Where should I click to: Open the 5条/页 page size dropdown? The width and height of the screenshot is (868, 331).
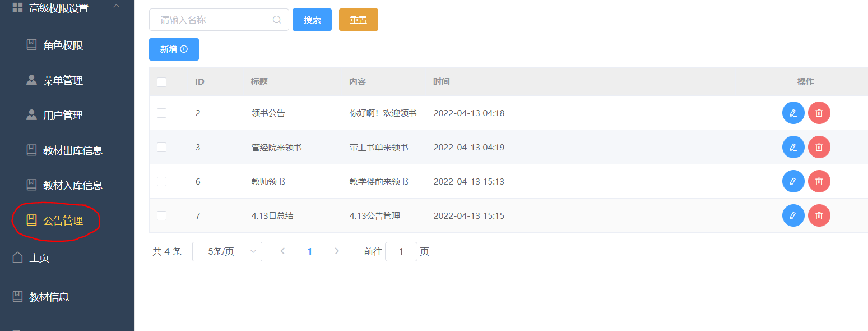[227, 251]
